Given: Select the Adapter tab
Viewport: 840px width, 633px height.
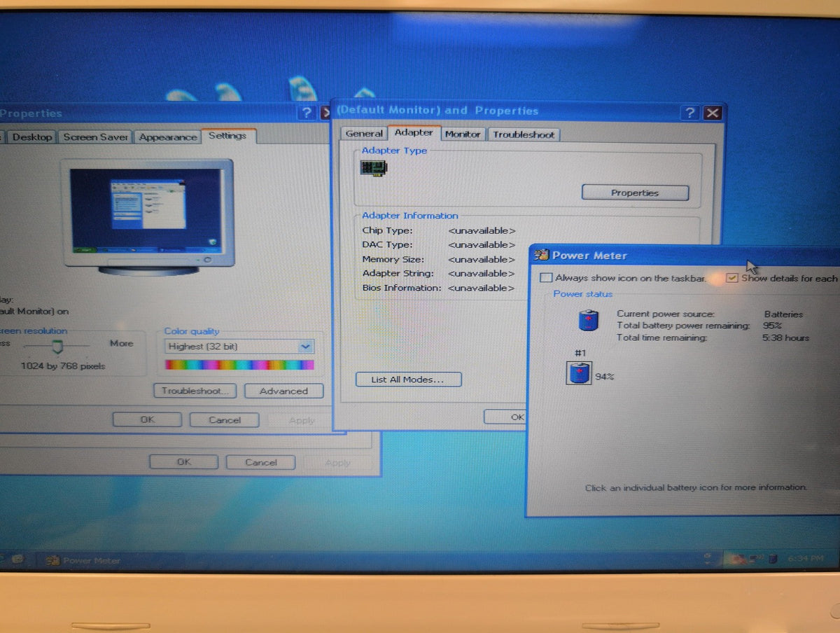Looking at the screenshot, I should [x=414, y=132].
